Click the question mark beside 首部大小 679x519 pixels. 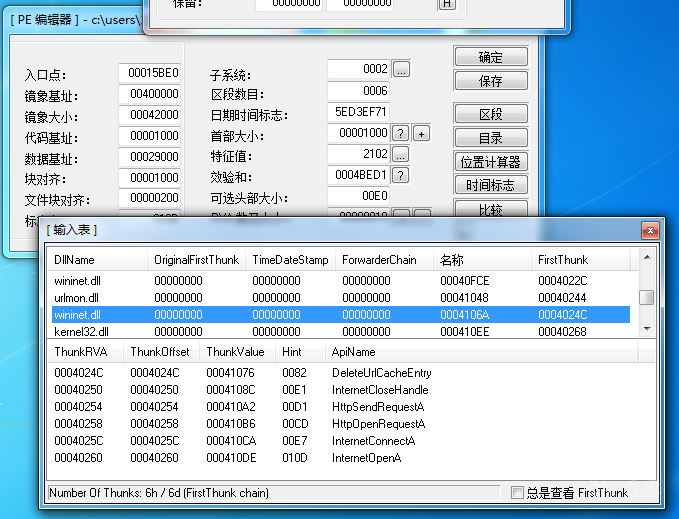point(401,133)
